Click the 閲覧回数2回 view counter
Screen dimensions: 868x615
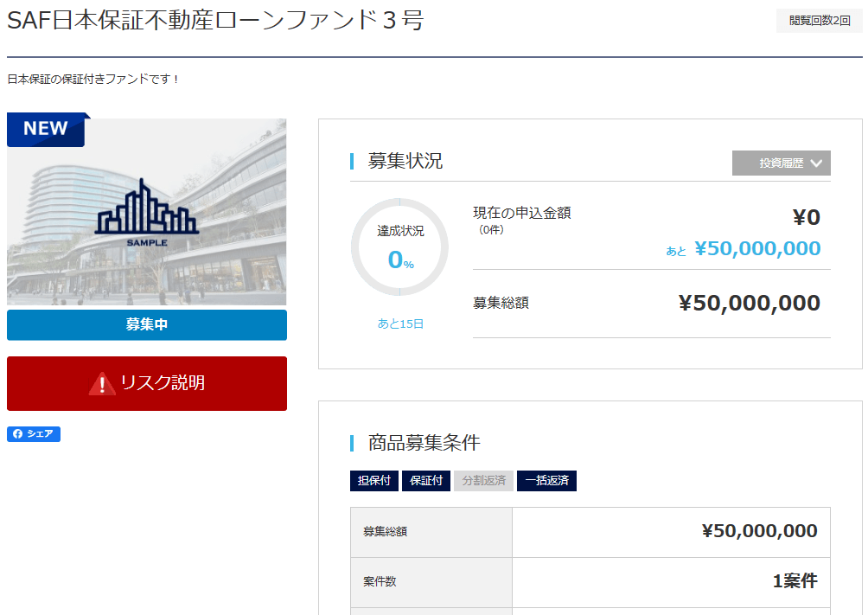click(819, 21)
